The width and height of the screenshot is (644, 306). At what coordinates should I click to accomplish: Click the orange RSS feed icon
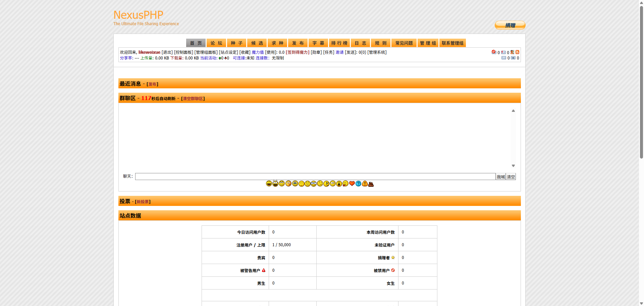(x=517, y=52)
